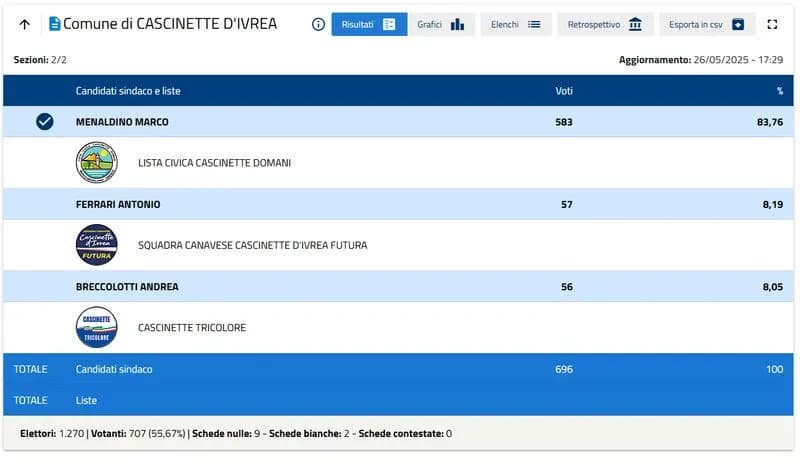The width and height of the screenshot is (800, 467).
Task: Click Cascinette Tricolore list logo
Action: click(x=96, y=327)
